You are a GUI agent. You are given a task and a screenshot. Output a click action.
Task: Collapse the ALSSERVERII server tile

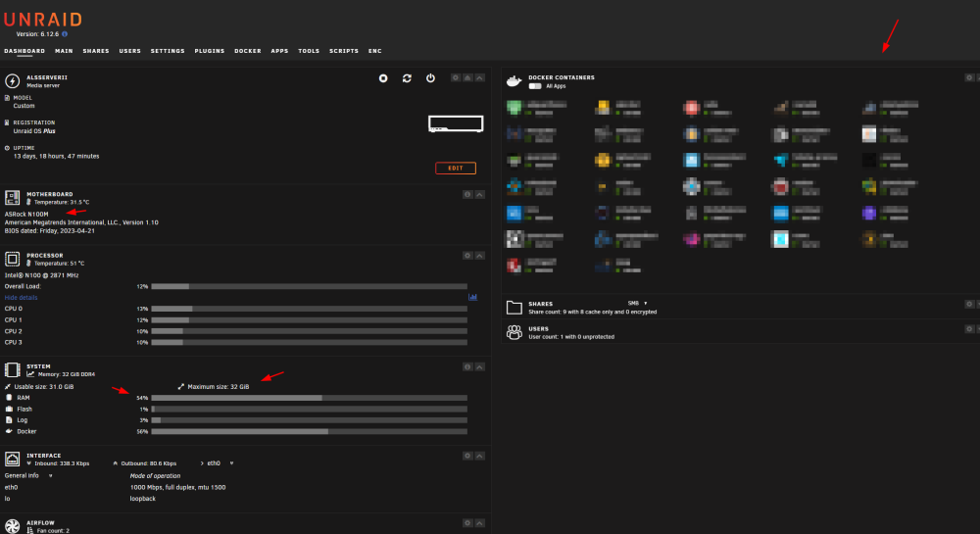pos(479,78)
